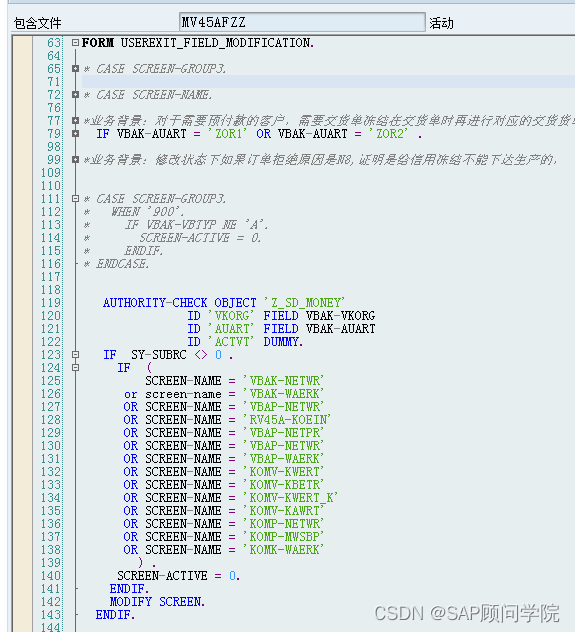575x632 pixels.
Task: Click the include file name field MV45AFZZ
Action: tap(302, 22)
